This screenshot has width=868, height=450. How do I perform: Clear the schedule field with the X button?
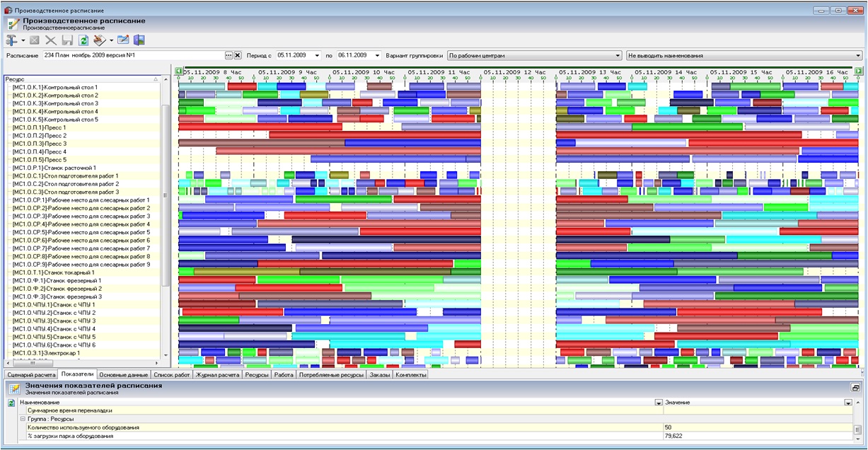point(238,55)
